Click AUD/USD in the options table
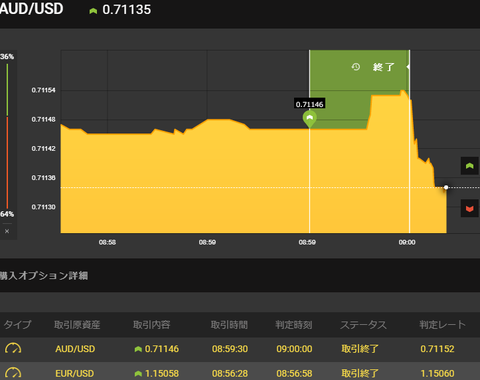 75,349
